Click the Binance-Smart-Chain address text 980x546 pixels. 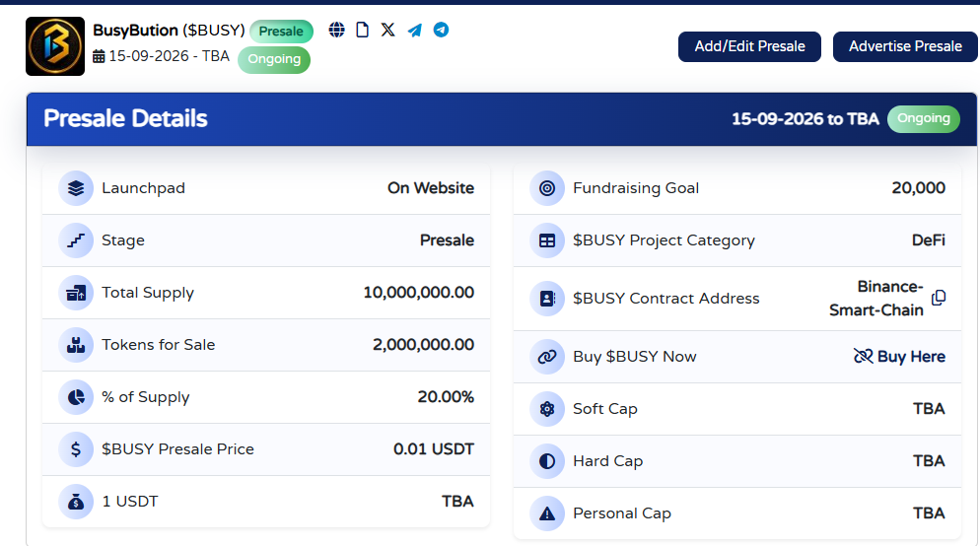876,299
